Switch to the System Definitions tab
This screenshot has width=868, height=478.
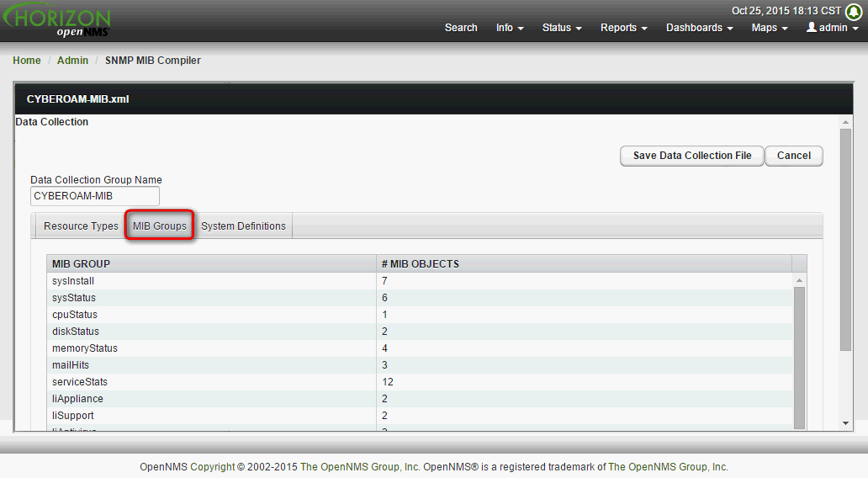(x=243, y=226)
